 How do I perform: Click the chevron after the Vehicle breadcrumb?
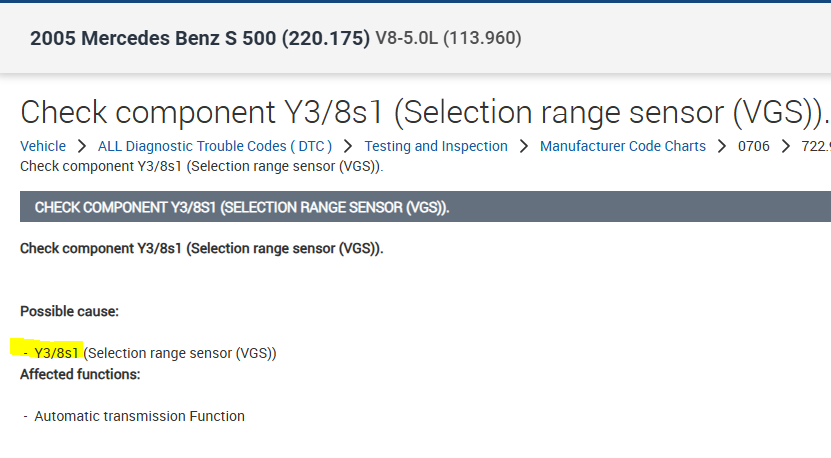point(82,147)
